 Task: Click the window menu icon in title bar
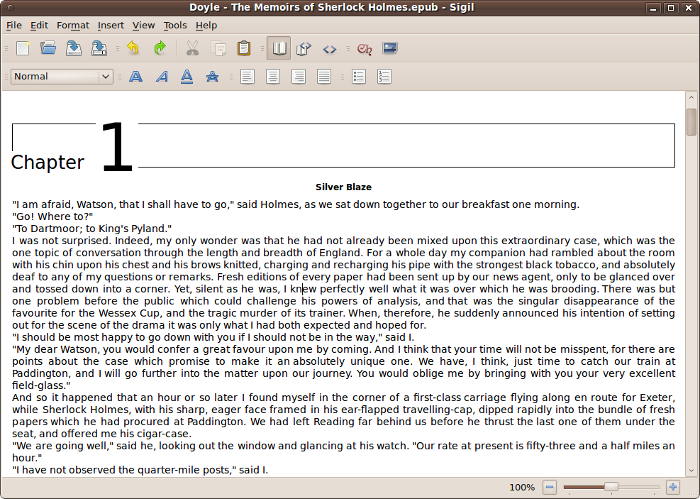11,8
